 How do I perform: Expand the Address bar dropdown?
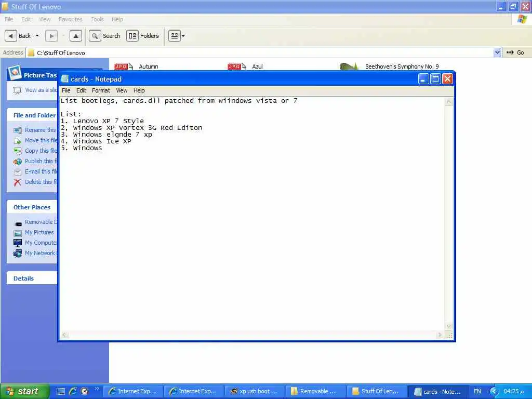497,52
